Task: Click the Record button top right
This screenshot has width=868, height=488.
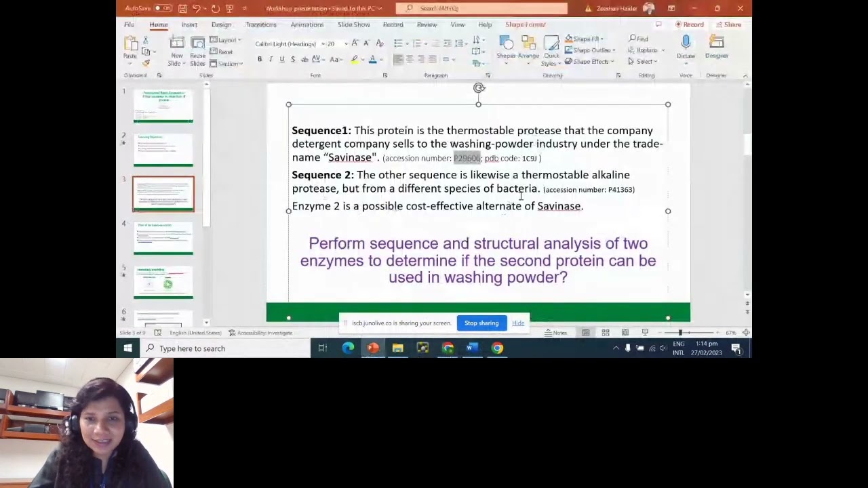Action: tap(689, 24)
